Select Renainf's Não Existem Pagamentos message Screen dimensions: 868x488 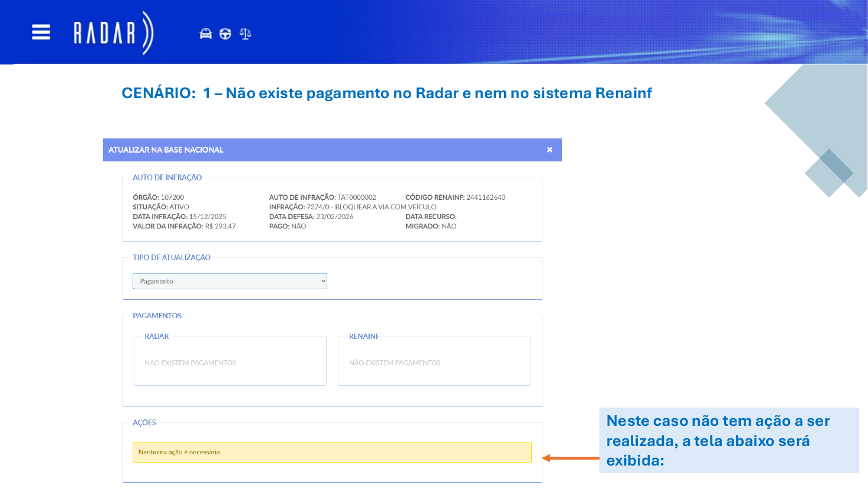[395, 363]
